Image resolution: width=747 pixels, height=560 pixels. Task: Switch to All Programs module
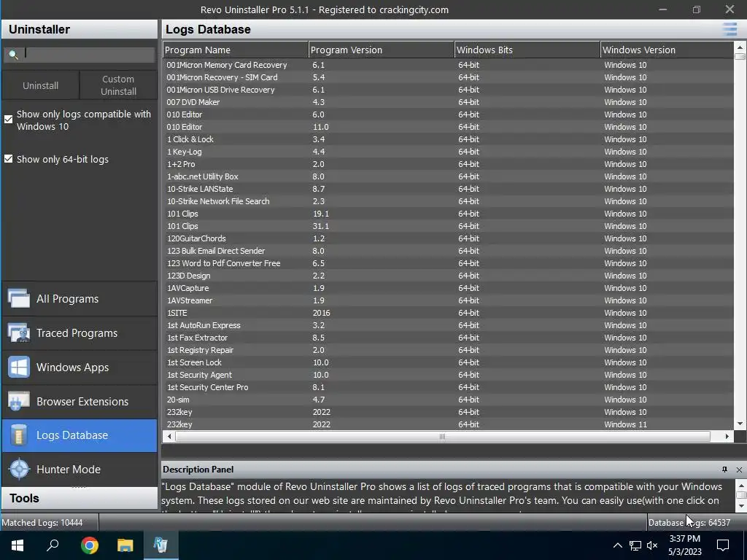point(80,298)
